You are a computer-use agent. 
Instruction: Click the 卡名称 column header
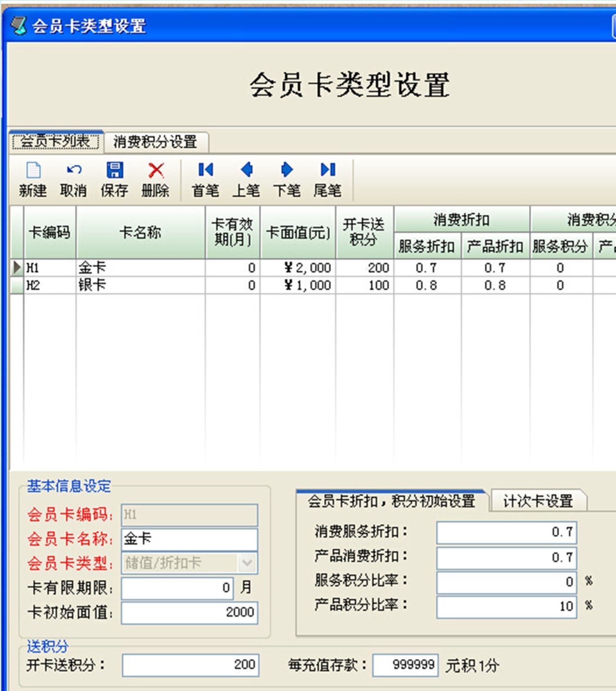140,232
